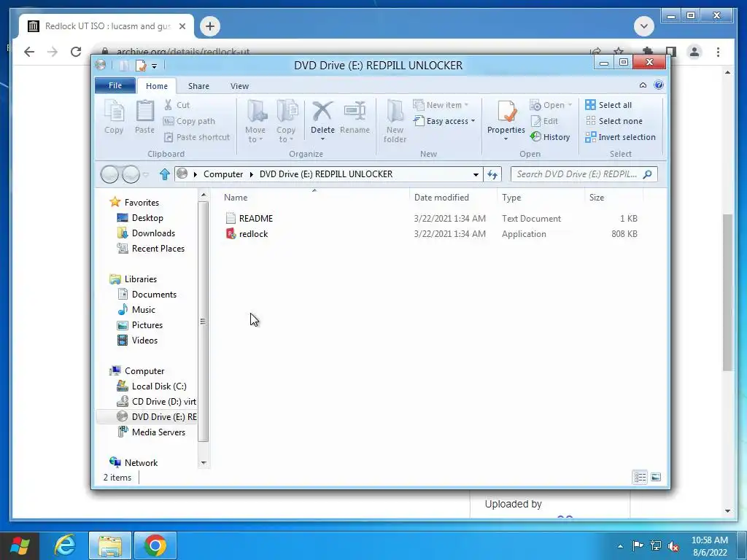This screenshot has width=747, height=560.
Task: Open file History
Action: (550, 137)
